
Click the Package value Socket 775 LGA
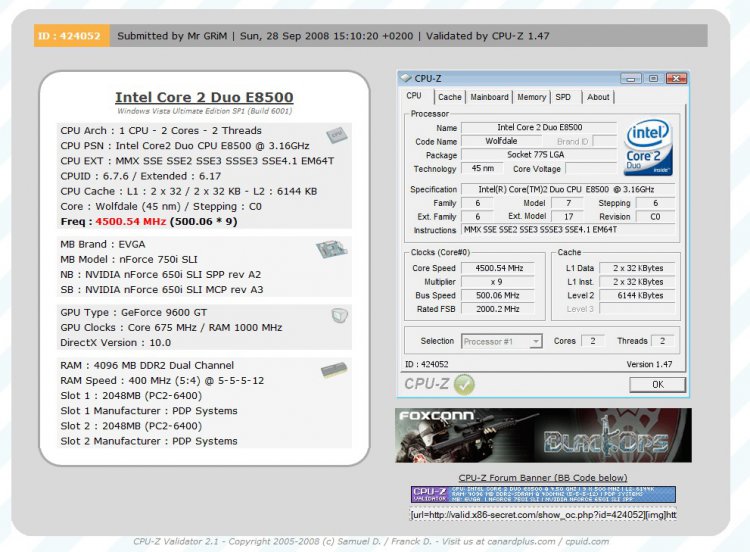pos(539,155)
